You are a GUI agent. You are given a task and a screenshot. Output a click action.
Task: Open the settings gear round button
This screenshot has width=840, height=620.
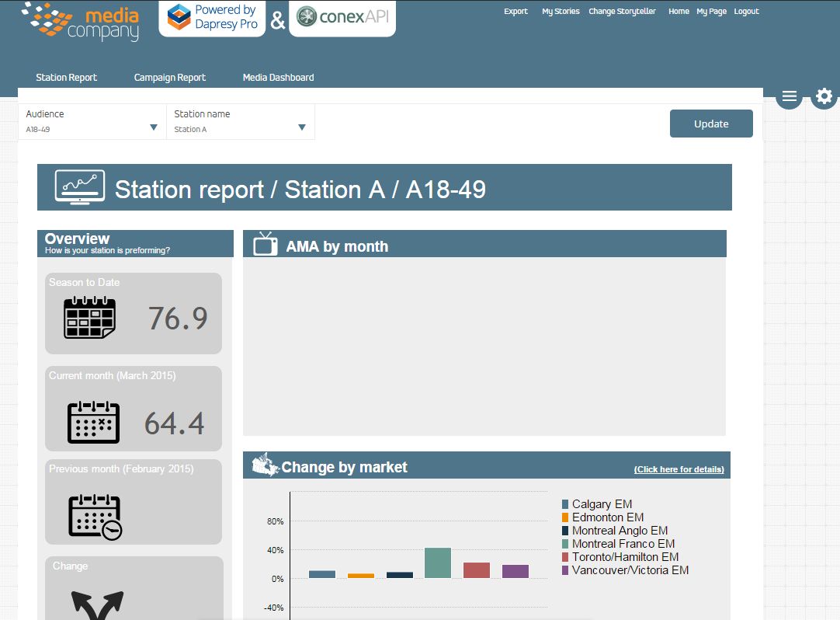(824, 96)
